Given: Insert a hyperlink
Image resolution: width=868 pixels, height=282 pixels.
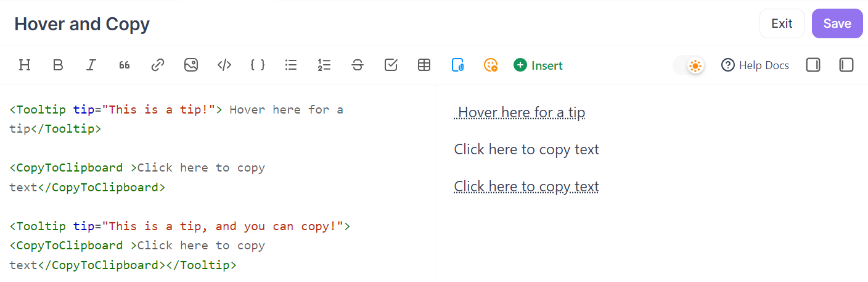Looking at the screenshot, I should [x=158, y=65].
